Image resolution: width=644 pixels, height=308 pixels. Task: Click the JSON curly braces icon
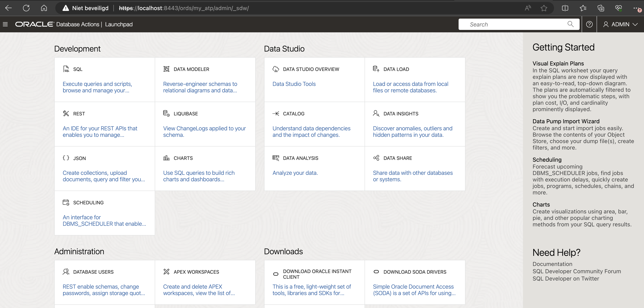[66, 158]
